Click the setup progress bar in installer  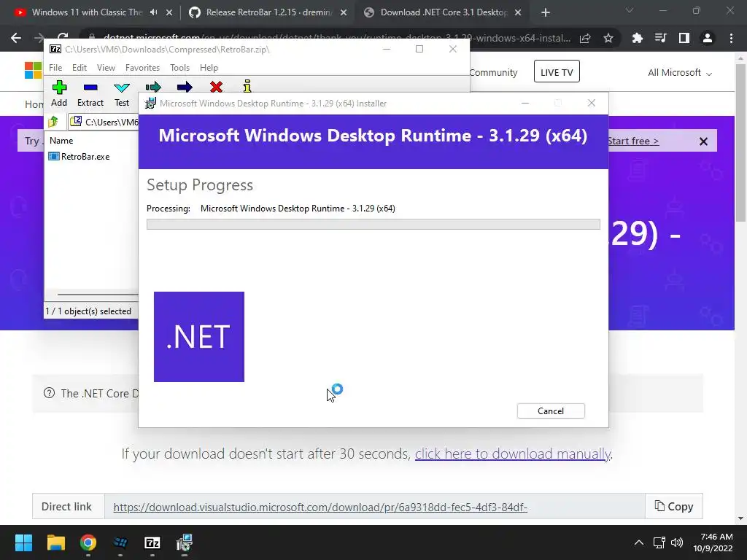click(373, 225)
